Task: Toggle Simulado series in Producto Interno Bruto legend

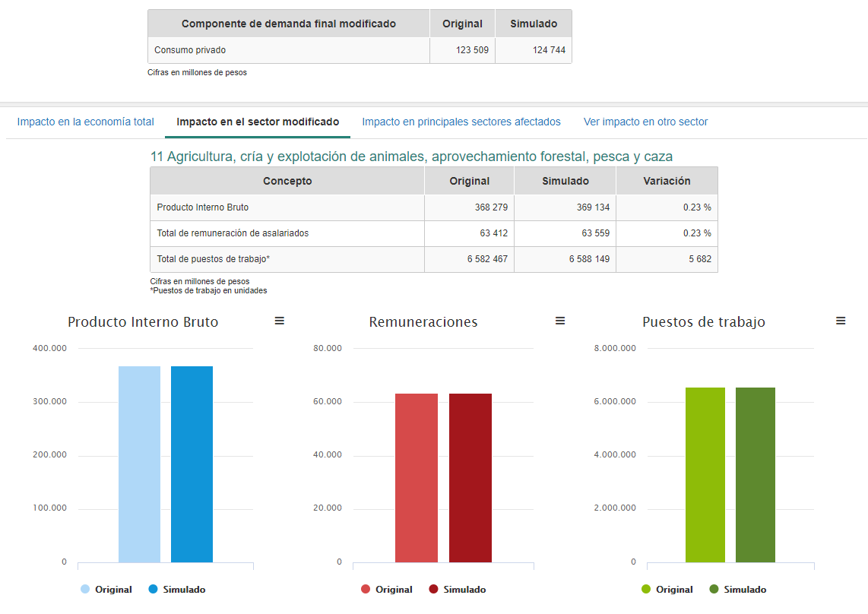Action: pos(176,590)
